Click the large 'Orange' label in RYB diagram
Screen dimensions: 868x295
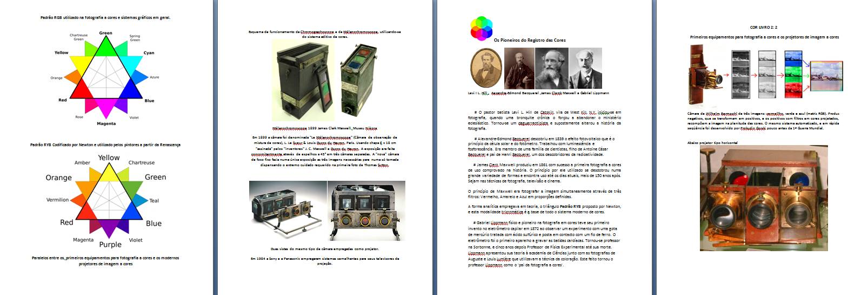[x=59, y=178]
